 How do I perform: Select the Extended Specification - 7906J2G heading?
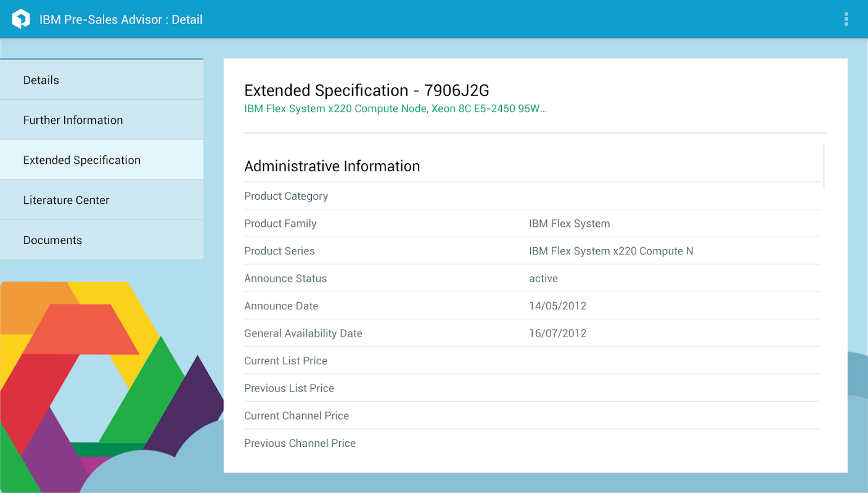[367, 91]
